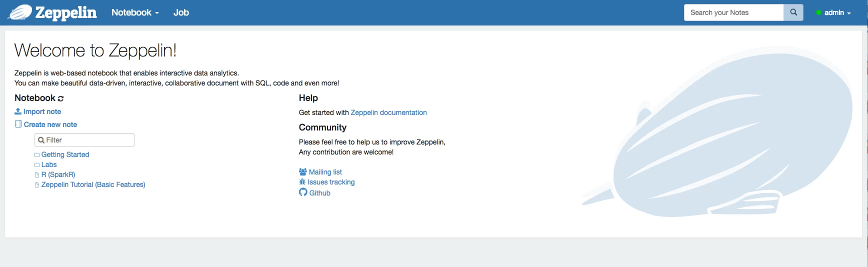The width and height of the screenshot is (868, 267).
Task: Click the Issues tracking bug icon
Action: (x=302, y=182)
